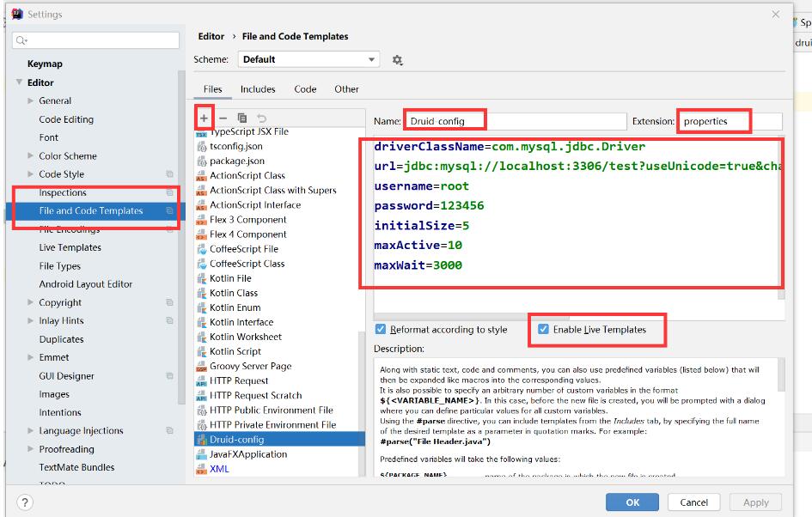Click the Apply button
Image resolution: width=812 pixels, height=517 pixels.
[x=755, y=502]
